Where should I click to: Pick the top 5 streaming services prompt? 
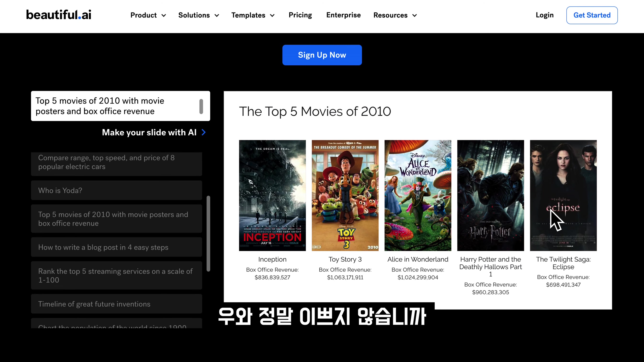pos(116,276)
